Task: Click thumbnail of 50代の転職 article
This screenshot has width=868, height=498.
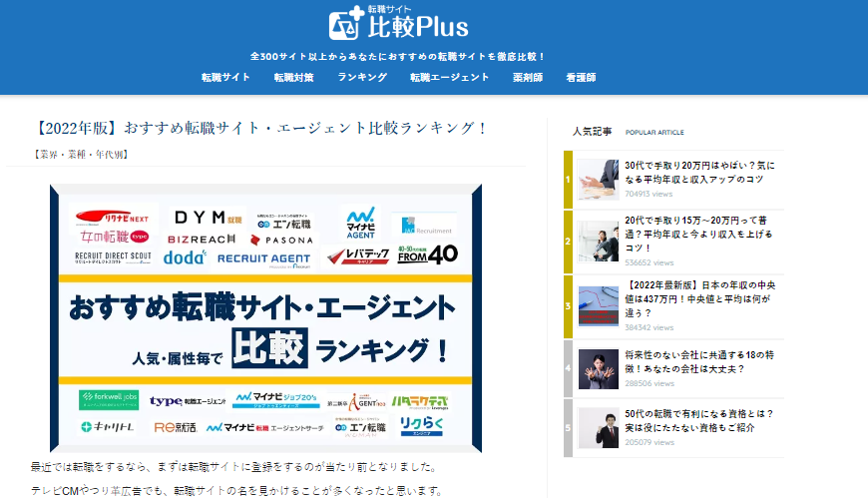Action: point(598,428)
